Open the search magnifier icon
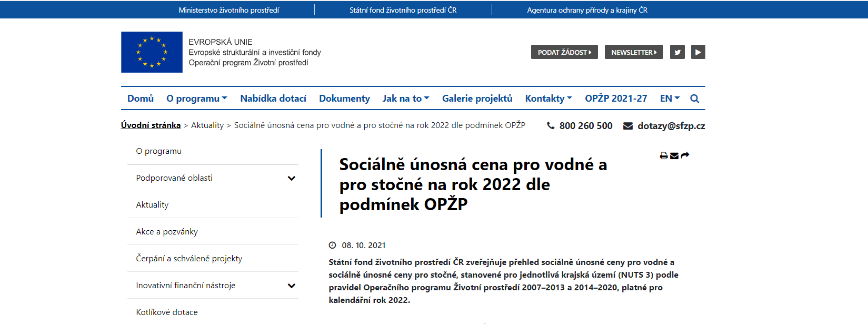The image size is (868, 324). click(695, 99)
